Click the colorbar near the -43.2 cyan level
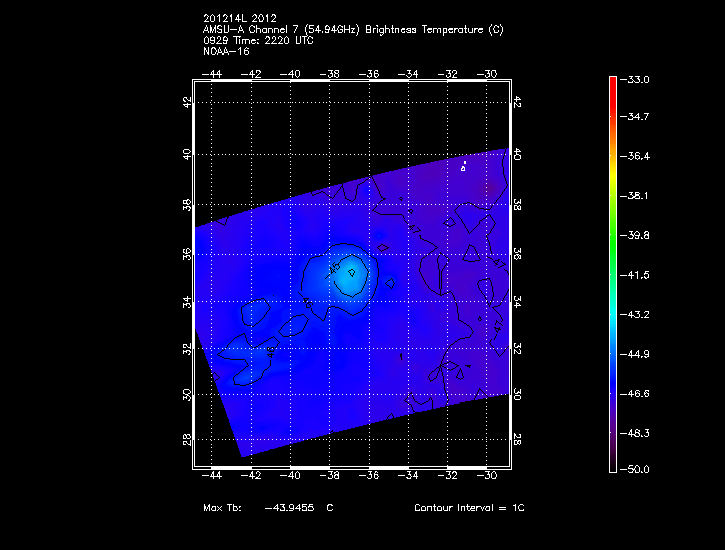Screen dimensions: 725x550 point(613,313)
